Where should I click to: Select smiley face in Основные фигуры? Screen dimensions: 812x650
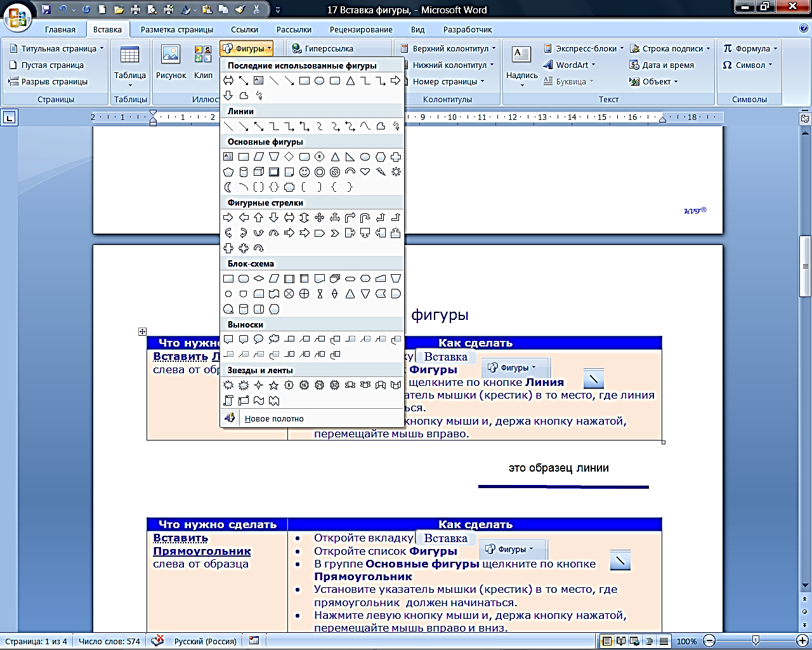click(304, 172)
